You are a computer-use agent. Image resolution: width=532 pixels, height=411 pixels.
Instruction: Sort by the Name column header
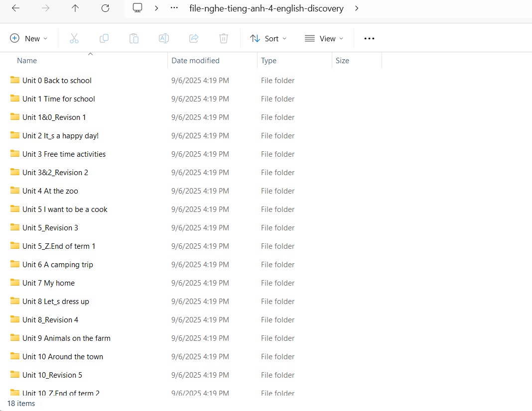27,61
